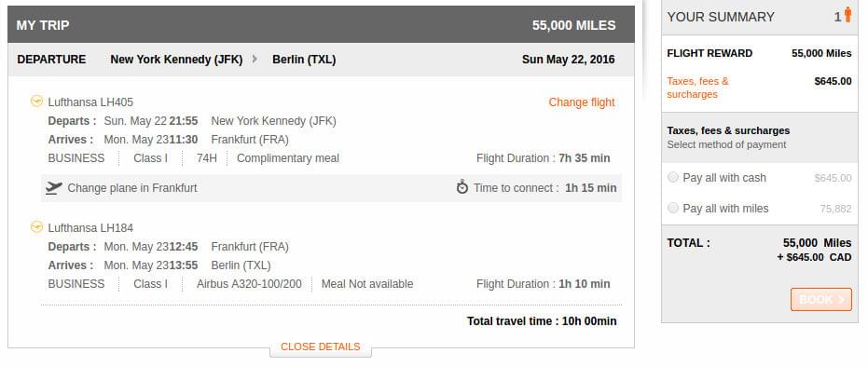Collapse the trip with Close Details

tap(321, 347)
